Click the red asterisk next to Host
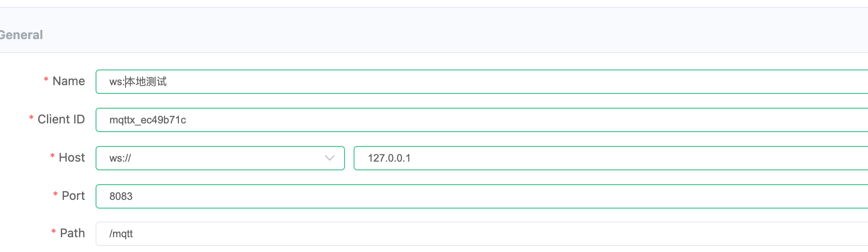The image size is (868, 252). (x=52, y=156)
